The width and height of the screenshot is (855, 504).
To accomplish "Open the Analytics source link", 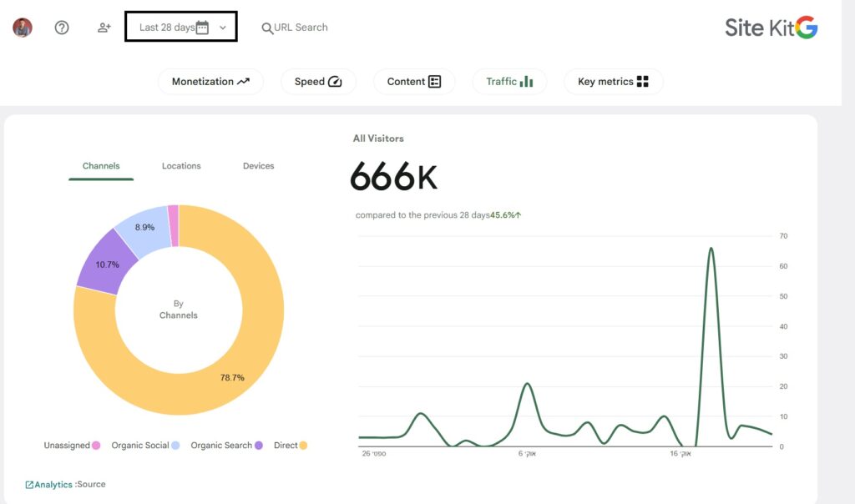I will coord(53,484).
